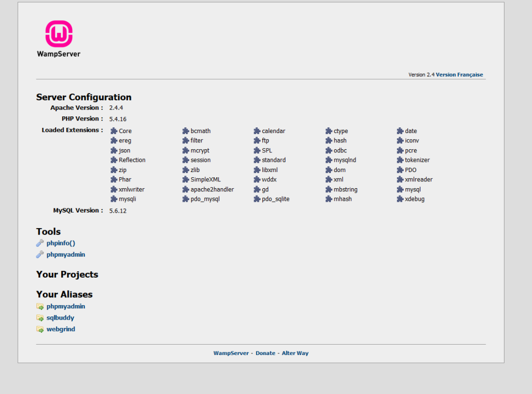Viewport: 532px width, 394px height.
Task: Click the zlib extension name
Action: point(195,170)
